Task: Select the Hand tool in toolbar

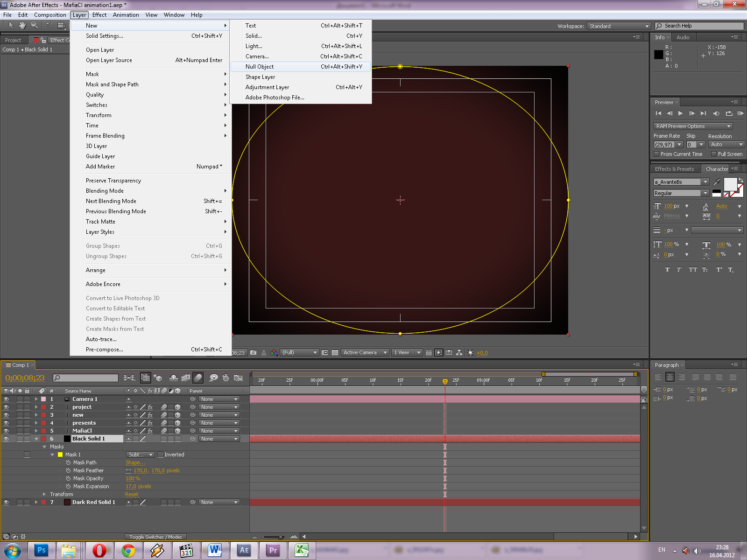Action: point(22,25)
